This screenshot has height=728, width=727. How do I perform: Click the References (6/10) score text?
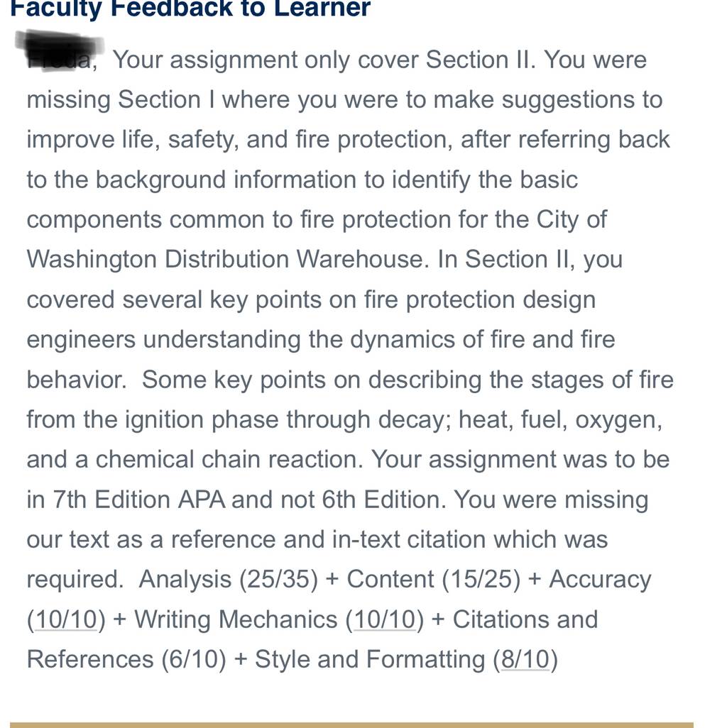tap(126, 659)
